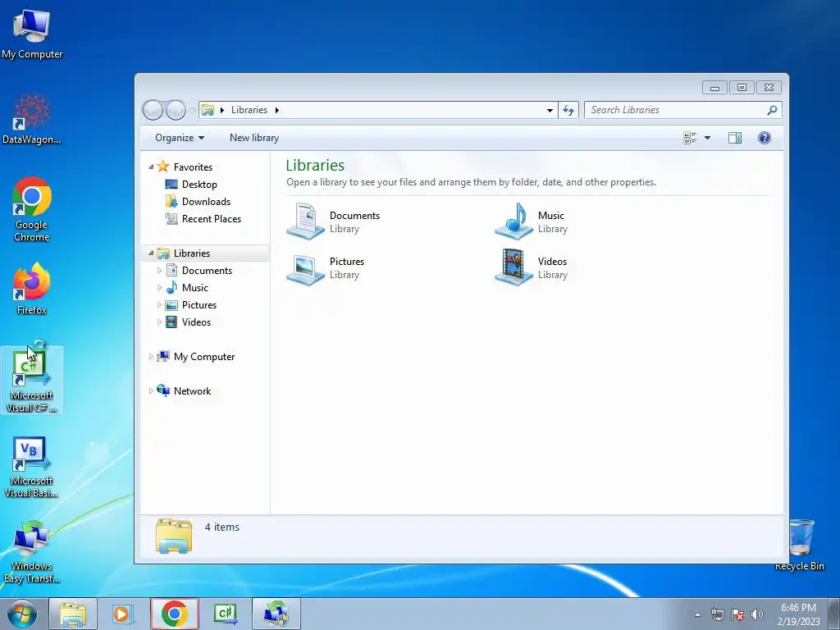Expand the Documents node in the sidebar
Viewport: 840px width, 630px height.
[x=159, y=271]
